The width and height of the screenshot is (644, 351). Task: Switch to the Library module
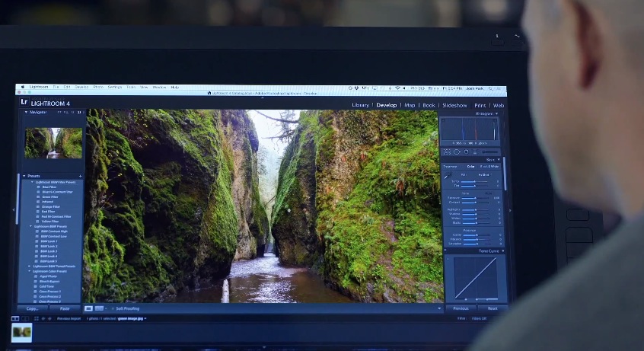coord(360,105)
